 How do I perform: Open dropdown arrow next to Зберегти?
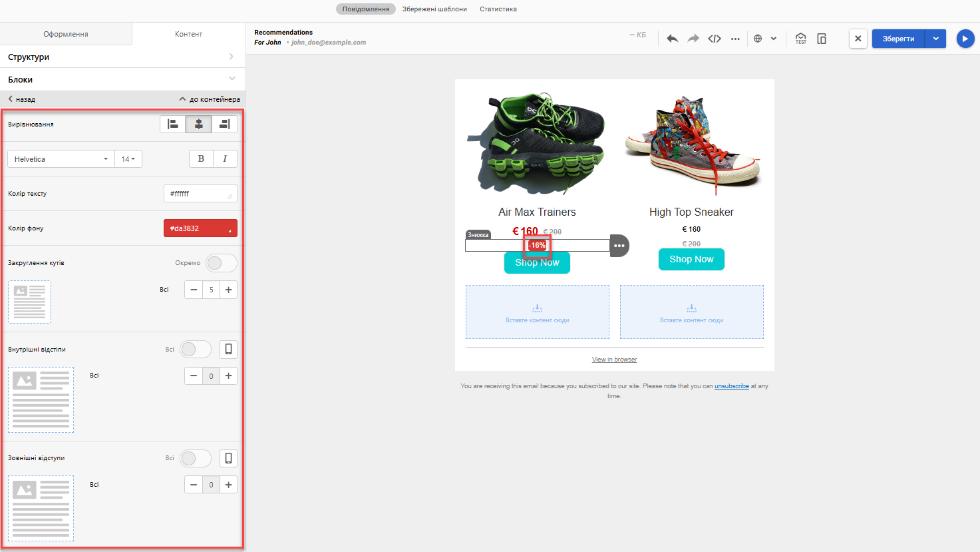point(935,39)
